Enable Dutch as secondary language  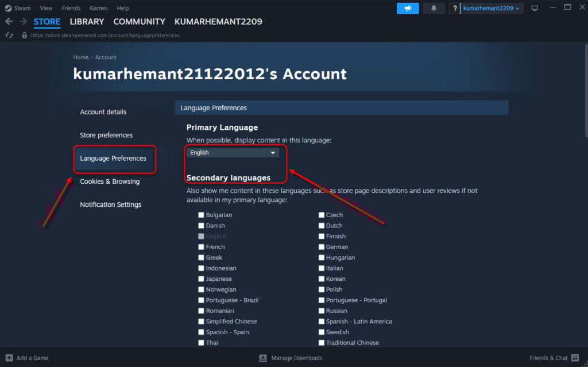click(322, 226)
